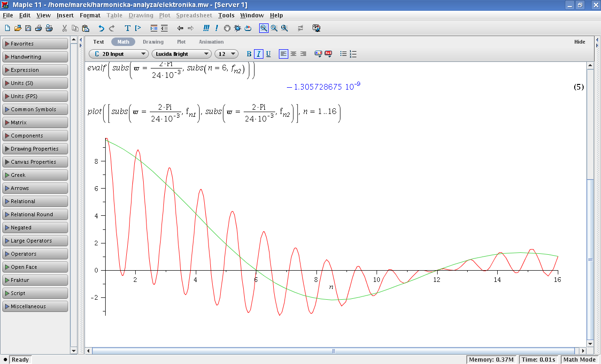Execute the entire worksheet (triple exclamation)

(206, 28)
